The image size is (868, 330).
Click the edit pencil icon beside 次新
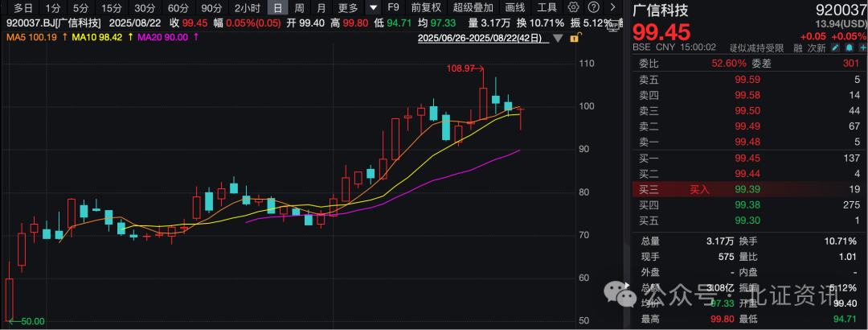pyautogui.click(x=835, y=48)
